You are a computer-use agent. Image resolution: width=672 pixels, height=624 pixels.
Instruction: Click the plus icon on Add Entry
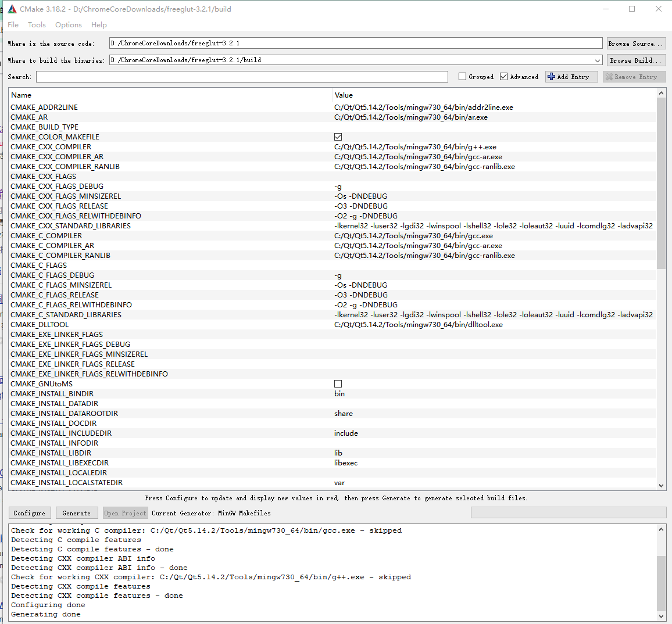point(551,77)
